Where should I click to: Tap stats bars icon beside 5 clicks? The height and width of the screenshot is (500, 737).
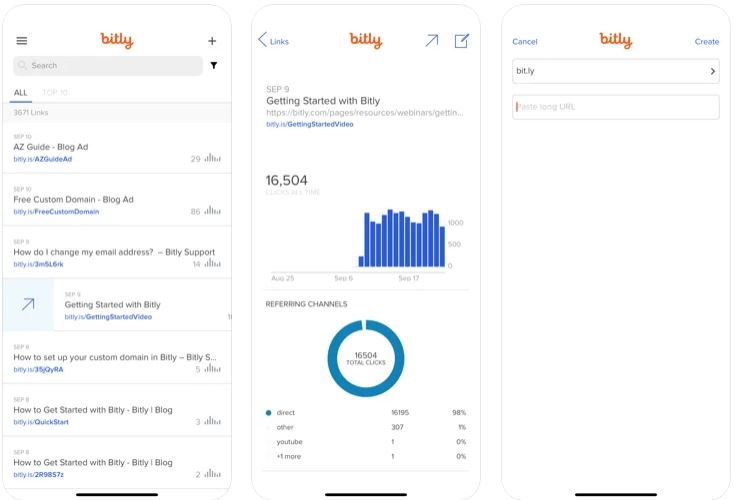[x=212, y=368]
